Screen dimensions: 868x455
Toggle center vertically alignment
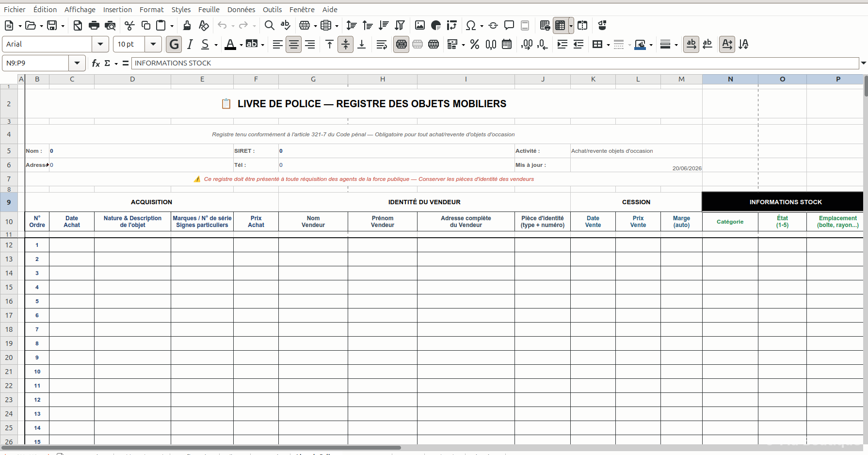(x=345, y=44)
